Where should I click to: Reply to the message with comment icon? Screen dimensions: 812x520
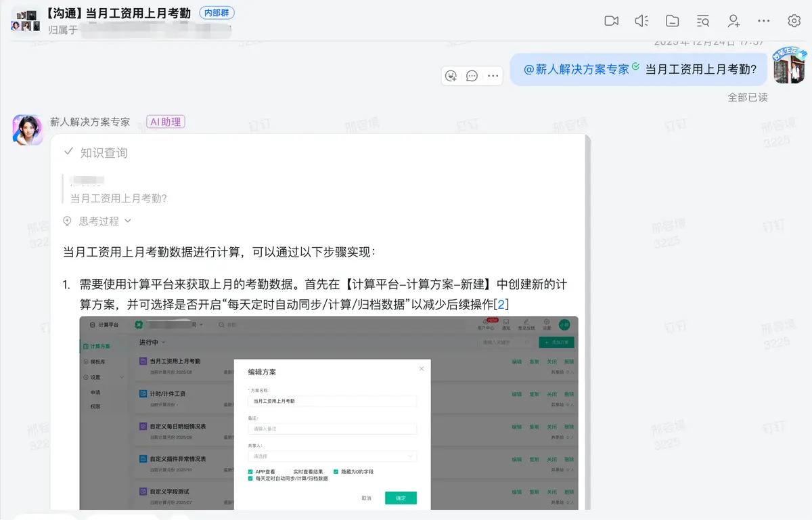[472, 76]
